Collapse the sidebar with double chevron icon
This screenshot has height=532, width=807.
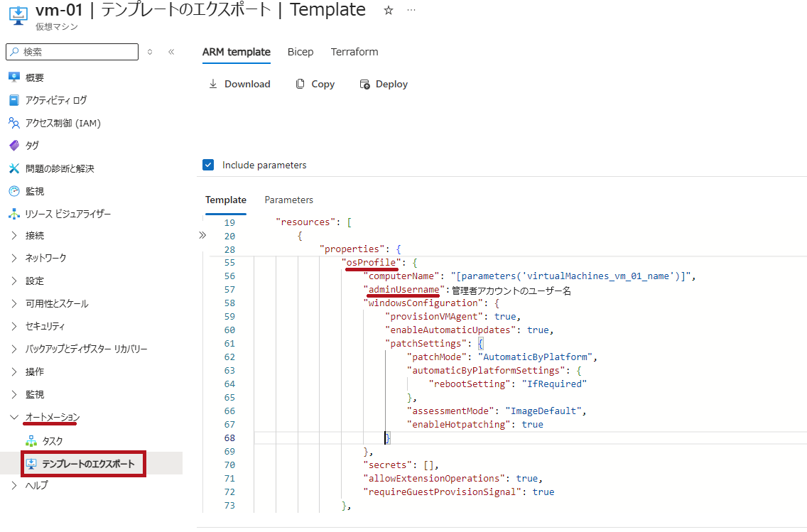point(171,52)
